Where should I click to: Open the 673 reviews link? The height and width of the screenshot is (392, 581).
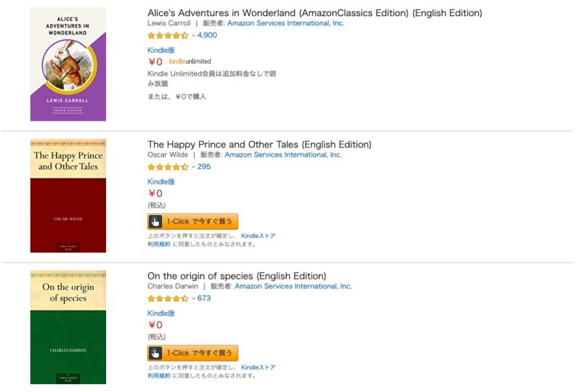click(x=204, y=298)
